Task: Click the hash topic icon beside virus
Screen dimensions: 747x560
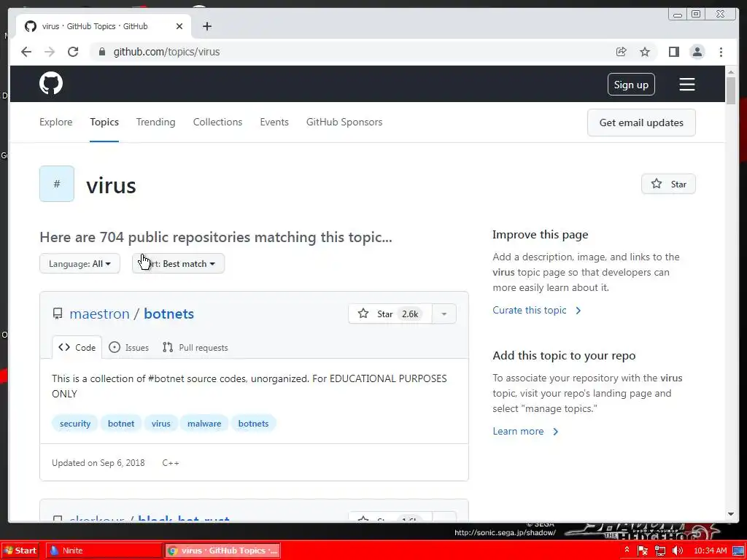Action: pos(57,184)
